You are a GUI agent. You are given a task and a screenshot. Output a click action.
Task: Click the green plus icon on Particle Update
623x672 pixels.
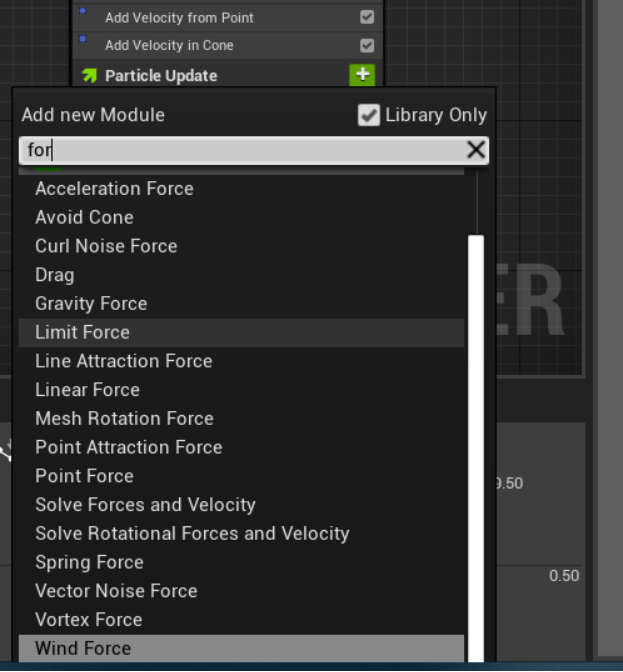tap(361, 75)
